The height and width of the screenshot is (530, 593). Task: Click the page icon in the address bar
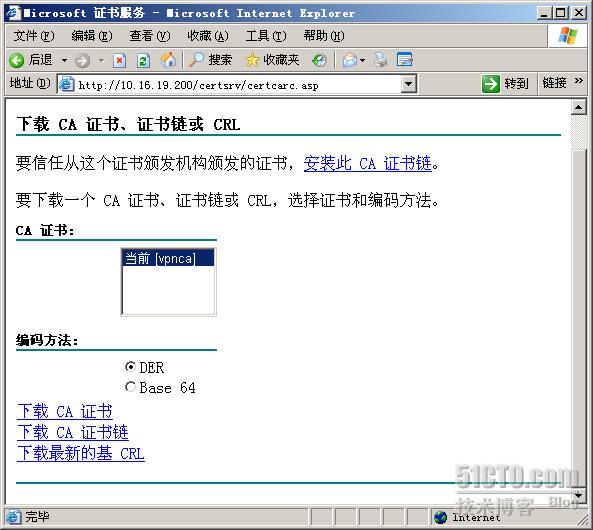pos(66,84)
